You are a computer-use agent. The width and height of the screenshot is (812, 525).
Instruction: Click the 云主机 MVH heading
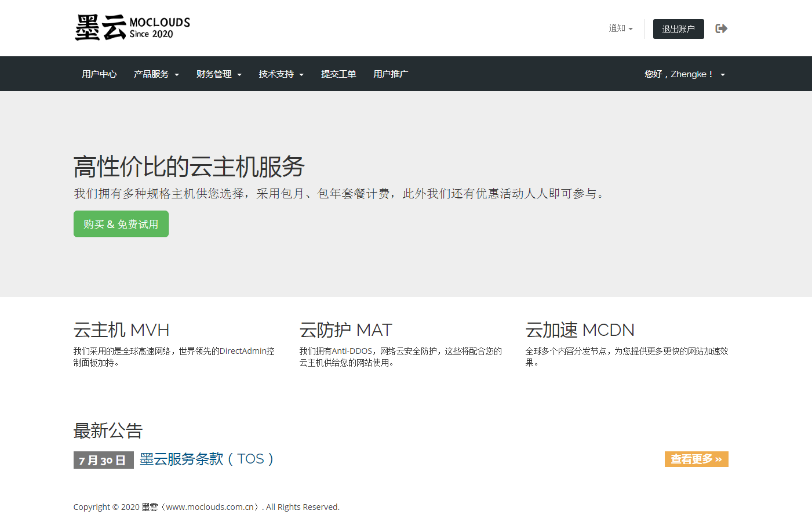click(121, 330)
